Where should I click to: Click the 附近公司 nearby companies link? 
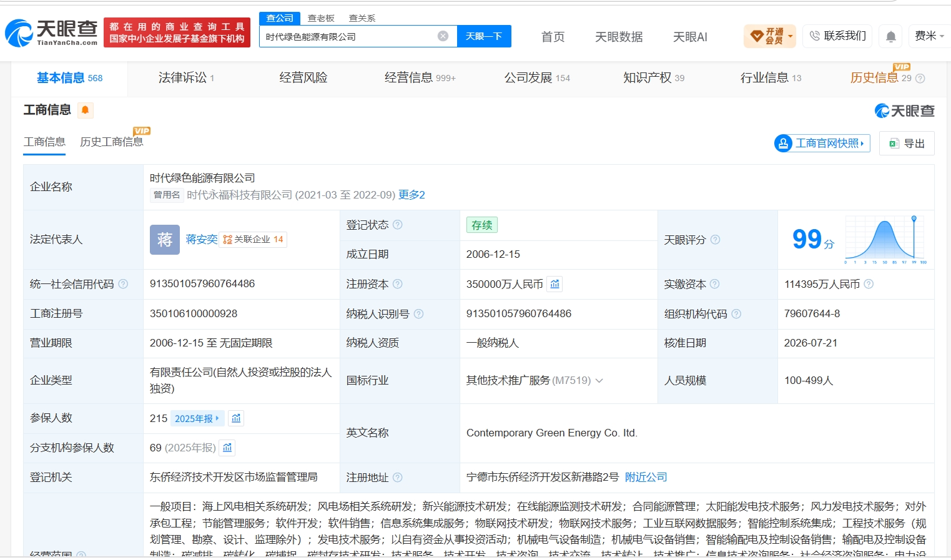646,477
